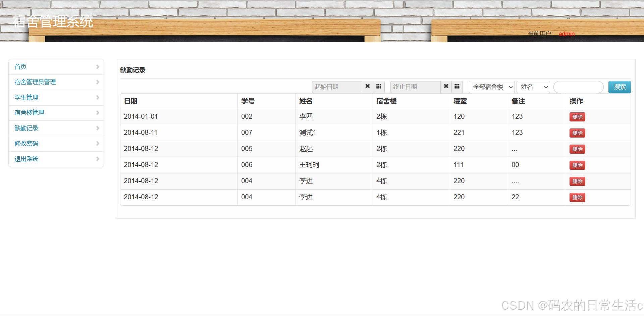
Task: Expand the 缺勤记录 sidebar chevron
Action: click(x=98, y=128)
